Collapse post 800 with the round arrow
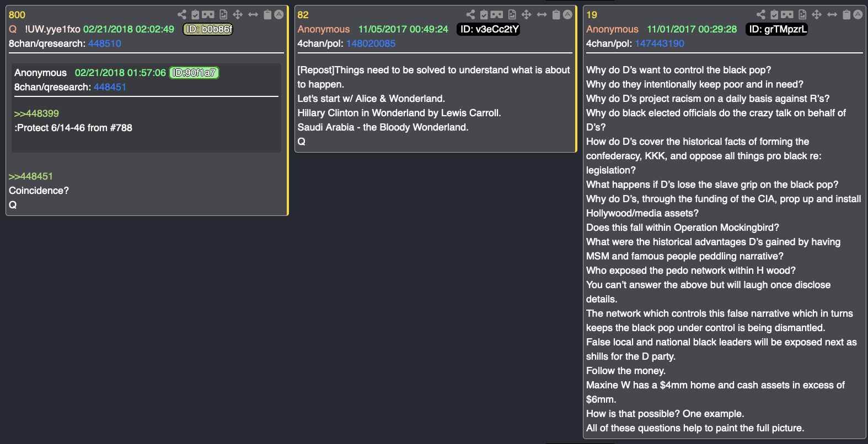 coord(279,15)
